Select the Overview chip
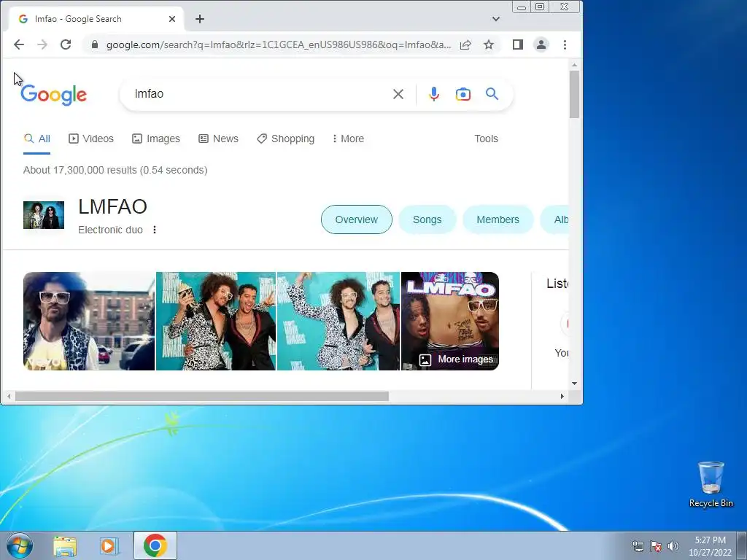 (356, 219)
